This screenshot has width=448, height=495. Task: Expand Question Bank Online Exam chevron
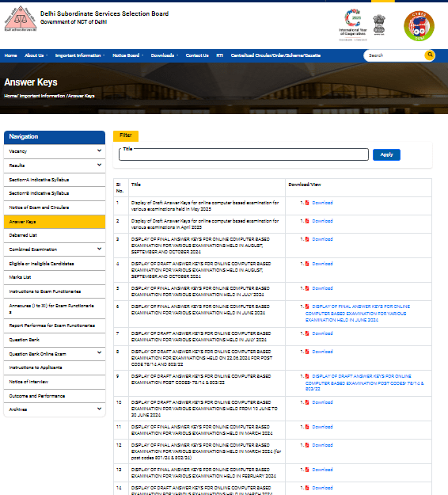[x=99, y=353]
